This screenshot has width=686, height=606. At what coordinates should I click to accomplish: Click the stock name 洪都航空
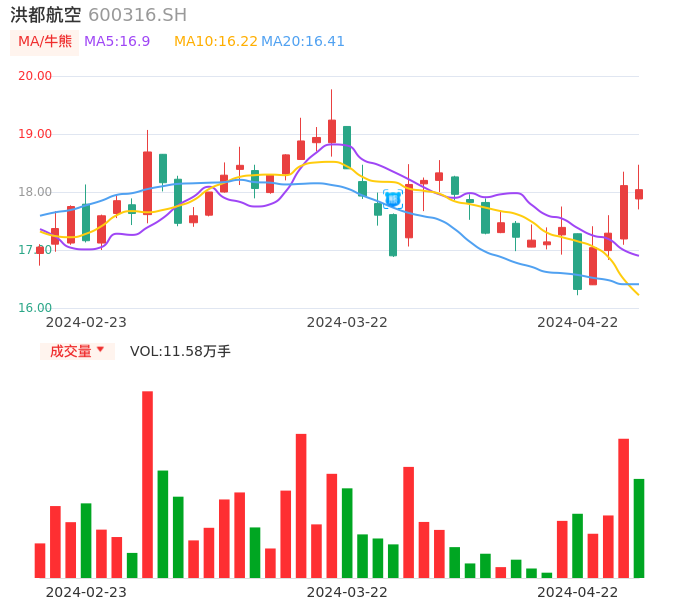pyautogui.click(x=46, y=15)
